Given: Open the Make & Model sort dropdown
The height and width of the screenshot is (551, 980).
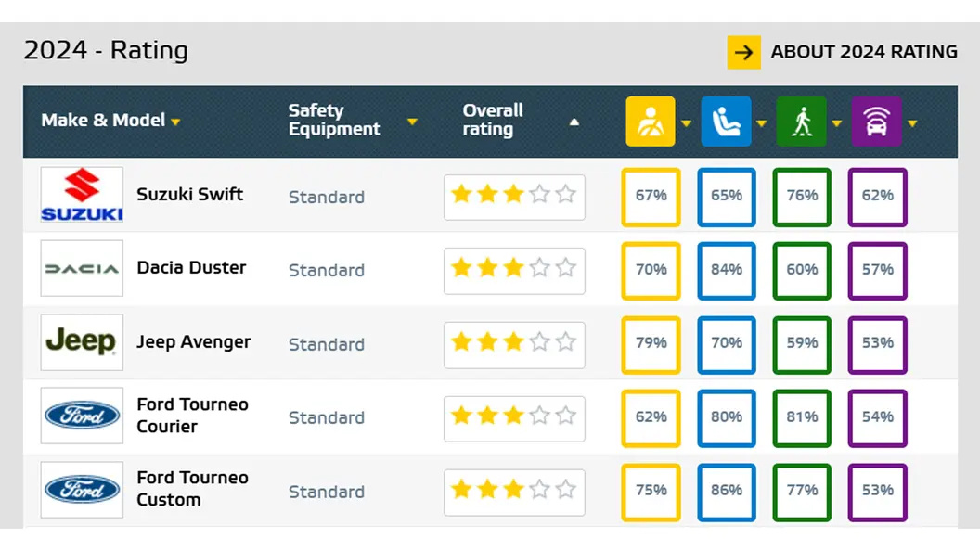Looking at the screenshot, I should tap(175, 122).
